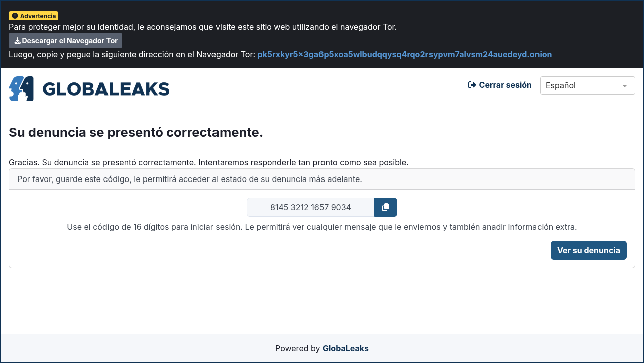644x363 pixels.
Task: Copy the 16-digit receipt code
Action: [x=386, y=207]
